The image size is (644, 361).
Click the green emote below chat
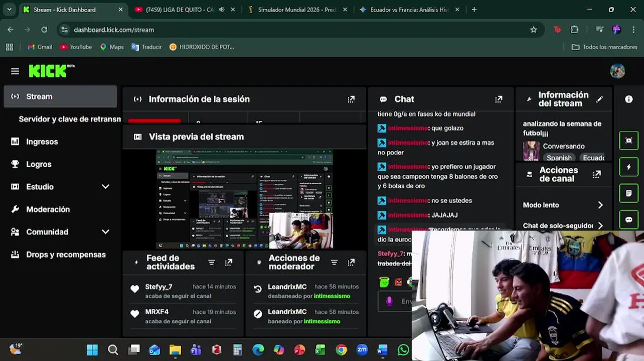384,282
